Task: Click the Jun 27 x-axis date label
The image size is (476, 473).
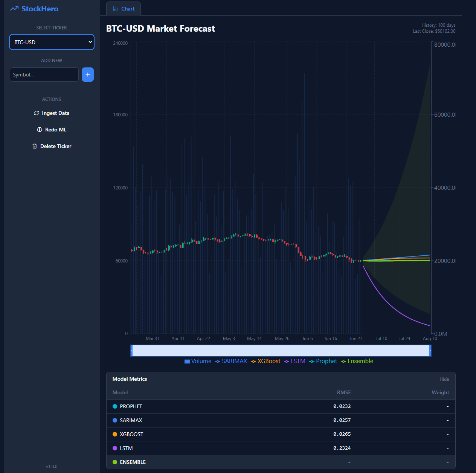Action: 356,339
